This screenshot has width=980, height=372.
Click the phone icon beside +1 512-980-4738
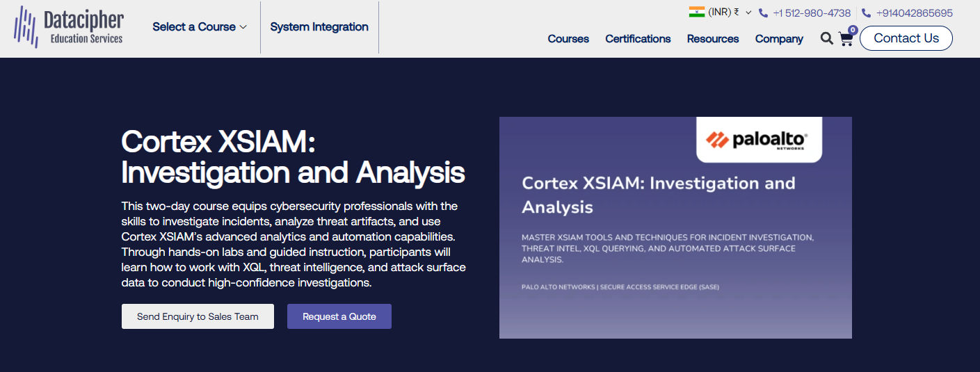(x=763, y=13)
